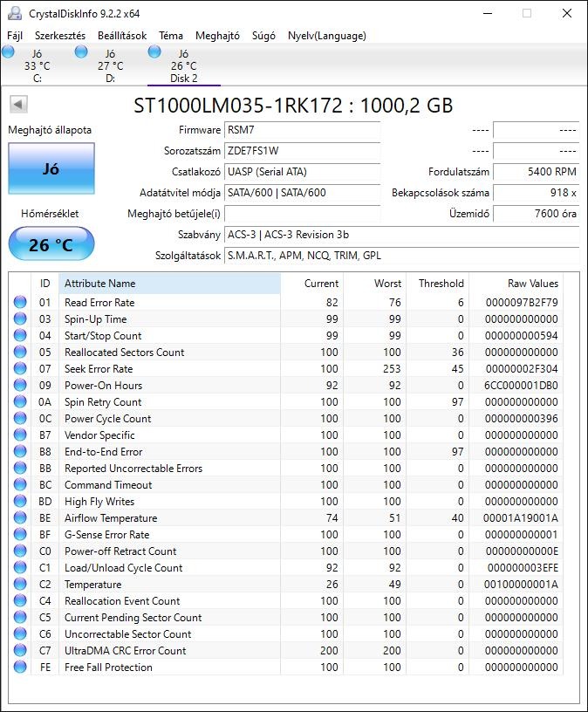Image resolution: width=588 pixels, height=712 pixels.
Task: Click the rotation rate field 5400 RPM
Action: pos(537,172)
